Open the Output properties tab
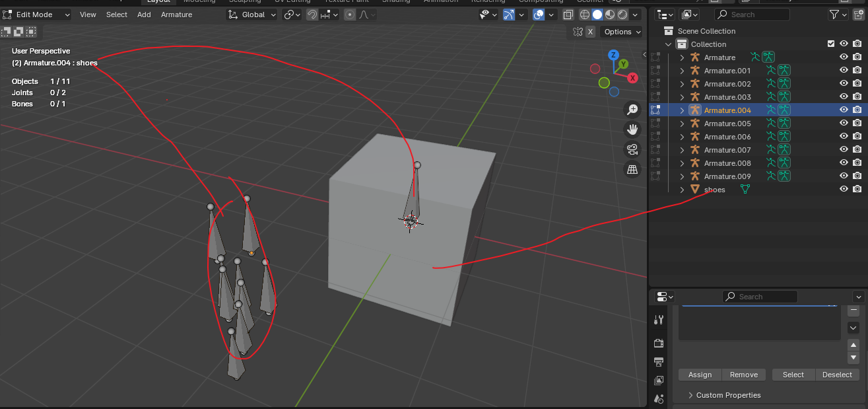The height and width of the screenshot is (409, 868). click(659, 361)
